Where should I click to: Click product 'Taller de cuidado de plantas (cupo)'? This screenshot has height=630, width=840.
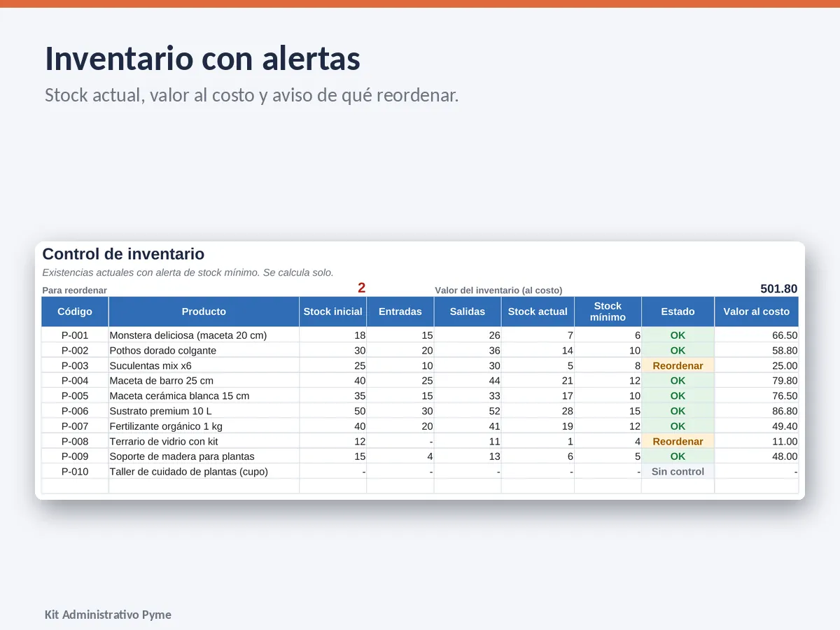[189, 471]
